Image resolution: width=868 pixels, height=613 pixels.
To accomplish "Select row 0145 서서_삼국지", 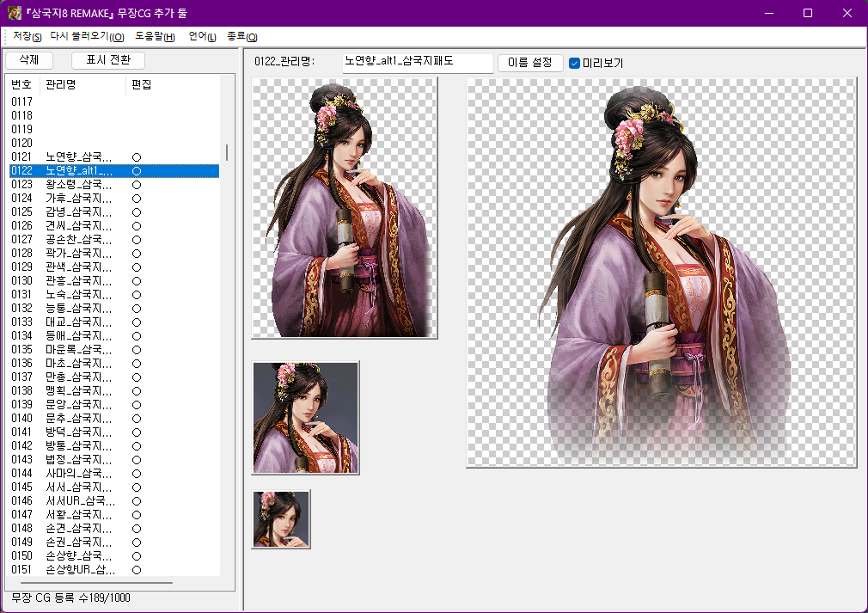I will (114, 487).
